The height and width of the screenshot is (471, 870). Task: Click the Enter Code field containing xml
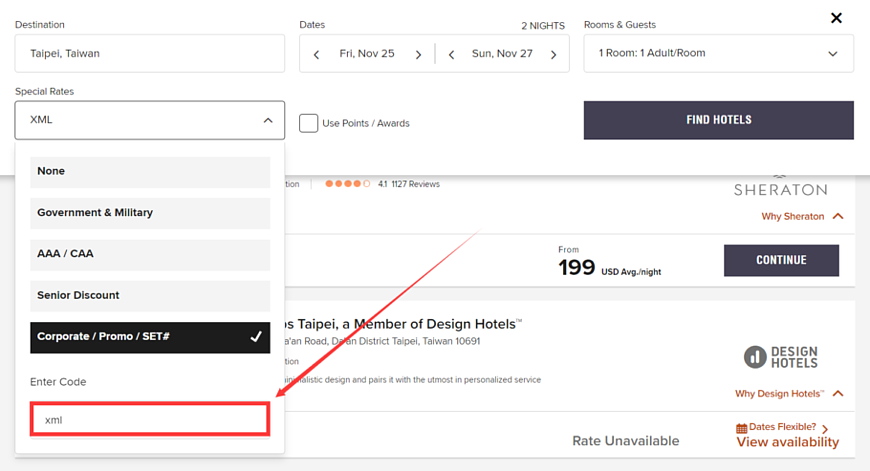[150, 419]
